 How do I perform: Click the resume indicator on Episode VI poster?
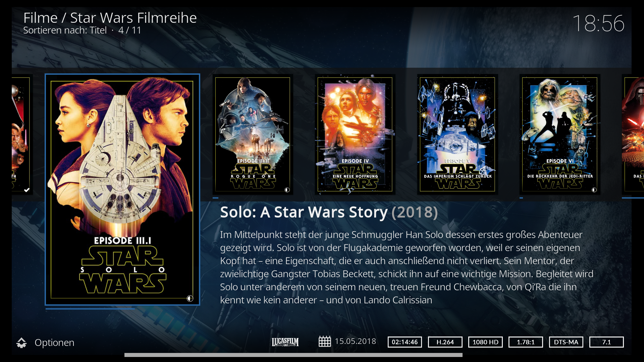(594, 190)
